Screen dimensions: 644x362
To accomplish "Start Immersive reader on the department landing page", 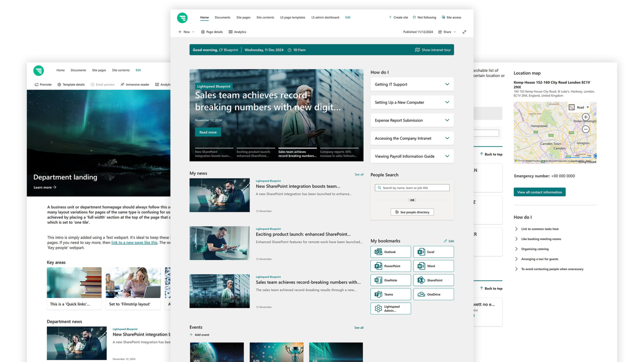I will [x=135, y=84].
